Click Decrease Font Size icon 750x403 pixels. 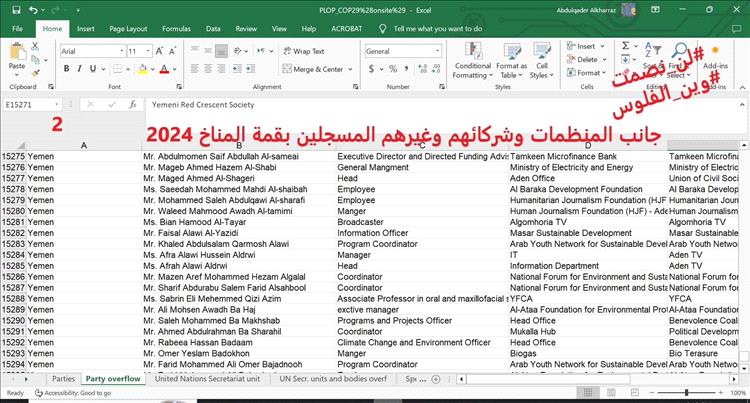point(172,51)
